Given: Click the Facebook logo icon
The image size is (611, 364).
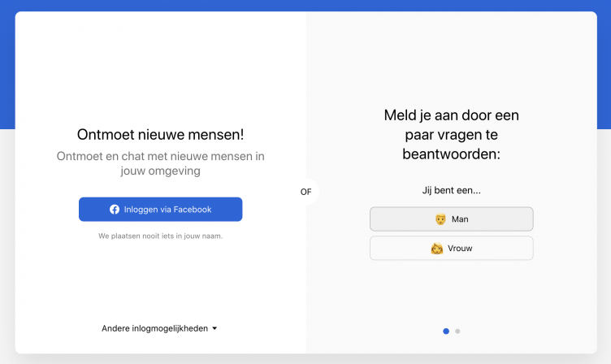Looking at the screenshot, I should tap(115, 210).
